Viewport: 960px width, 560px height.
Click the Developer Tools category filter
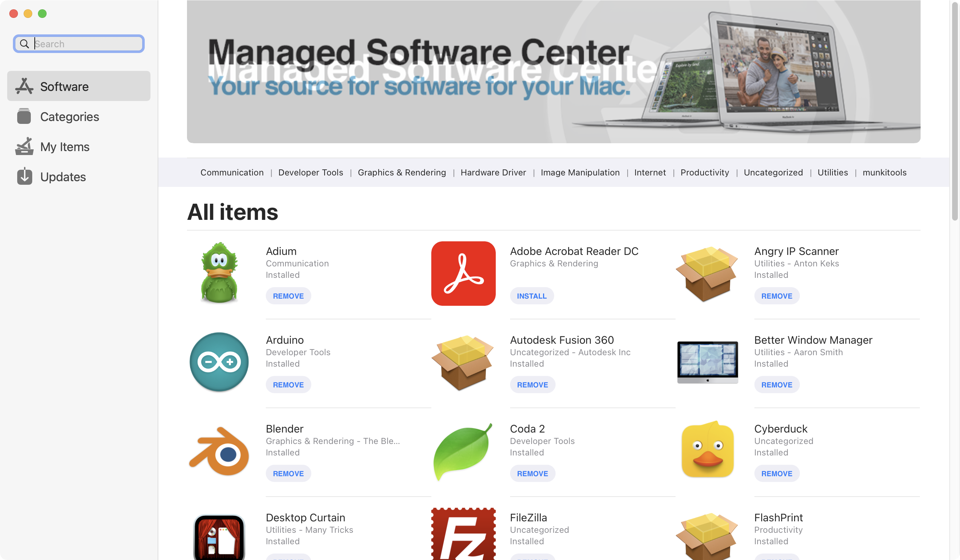tap(311, 172)
